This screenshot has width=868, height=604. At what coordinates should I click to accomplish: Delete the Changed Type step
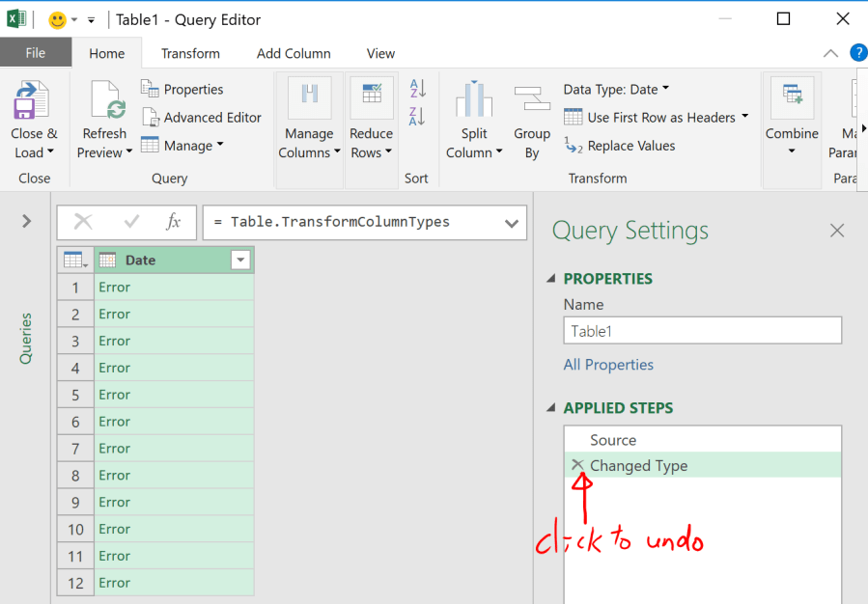tap(577, 465)
